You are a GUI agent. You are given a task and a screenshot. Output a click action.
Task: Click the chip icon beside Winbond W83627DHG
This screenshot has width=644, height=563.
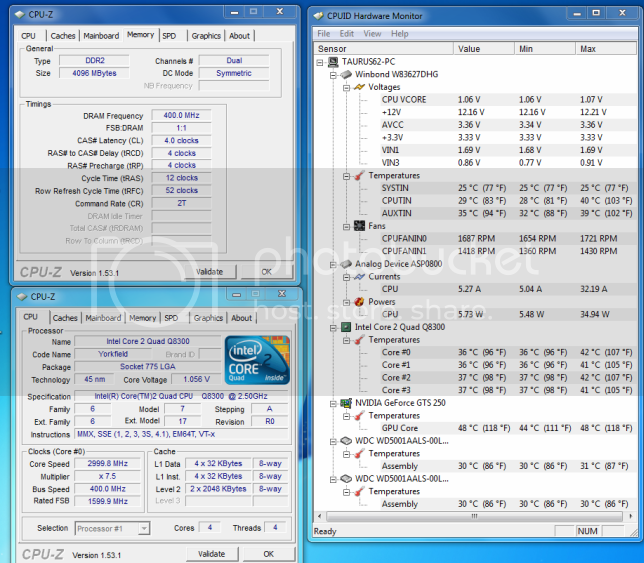coord(346,74)
